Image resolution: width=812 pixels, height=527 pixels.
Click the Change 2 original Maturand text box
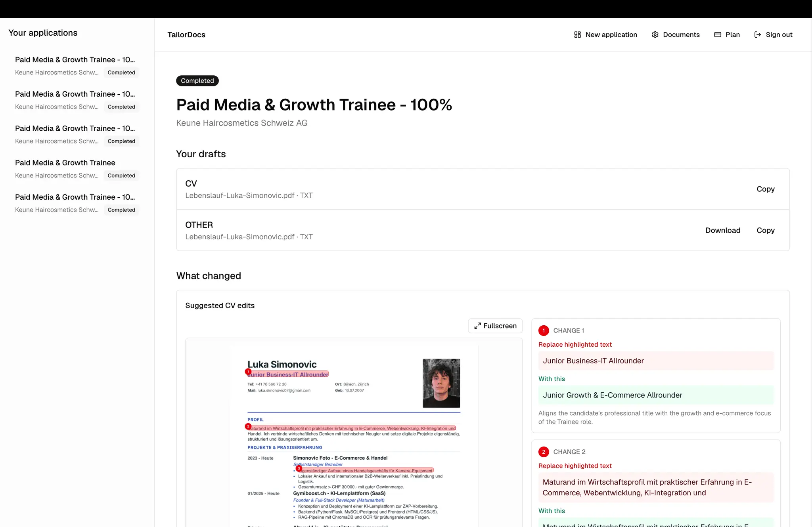pyautogui.click(x=656, y=487)
